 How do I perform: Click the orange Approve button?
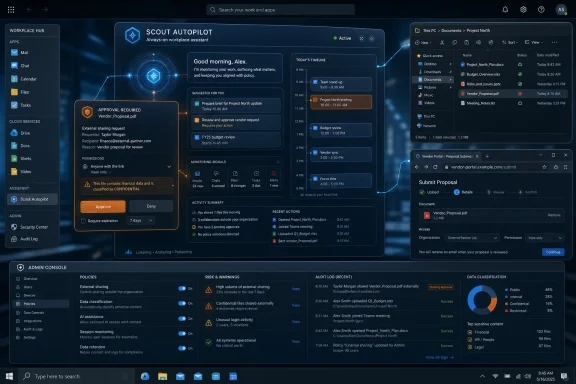point(103,207)
